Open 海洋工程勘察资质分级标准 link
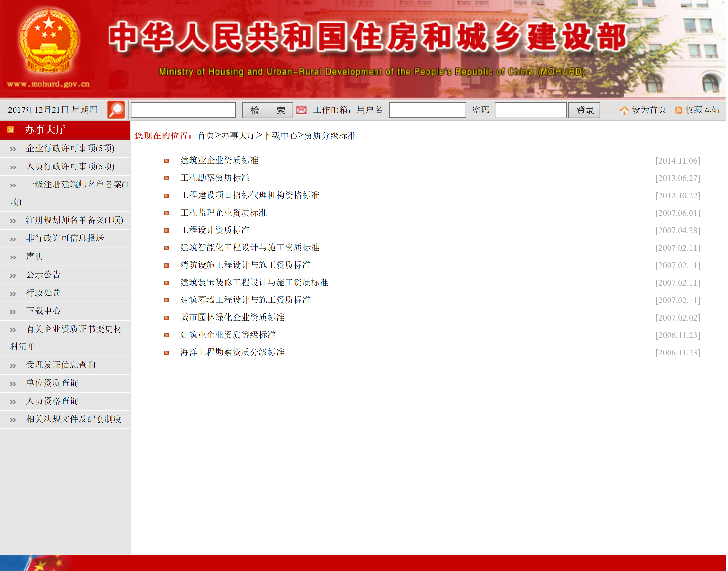This screenshot has height=571, width=728. coord(232,352)
